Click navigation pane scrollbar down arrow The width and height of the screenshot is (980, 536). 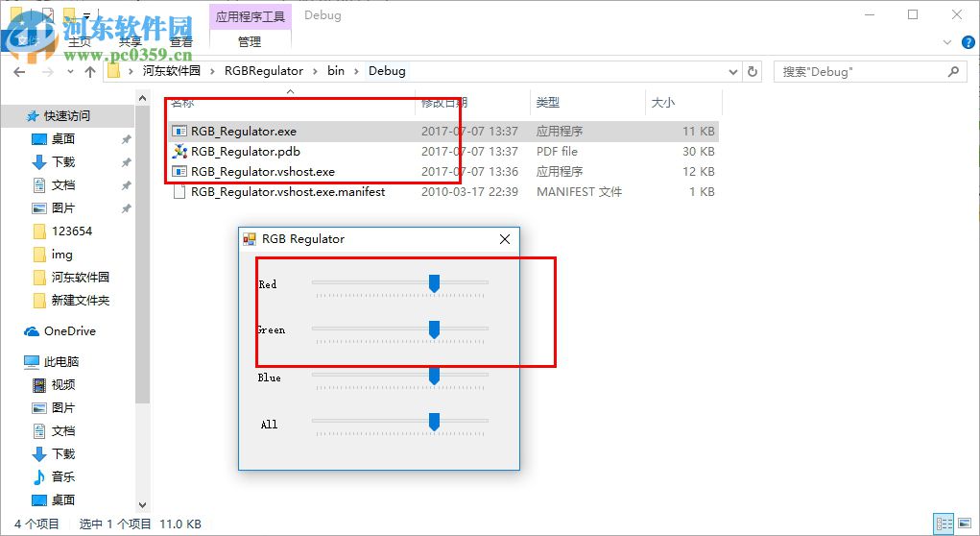pos(142,504)
